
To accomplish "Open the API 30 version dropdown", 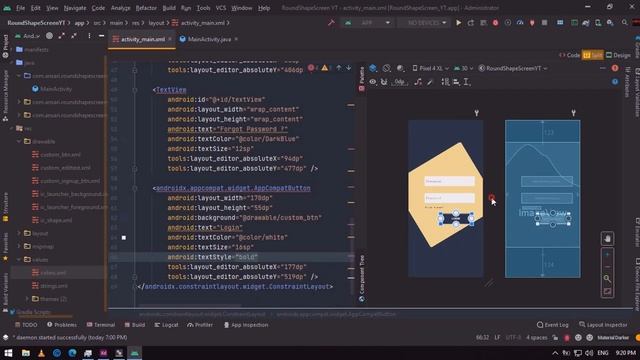I will click(x=463, y=68).
